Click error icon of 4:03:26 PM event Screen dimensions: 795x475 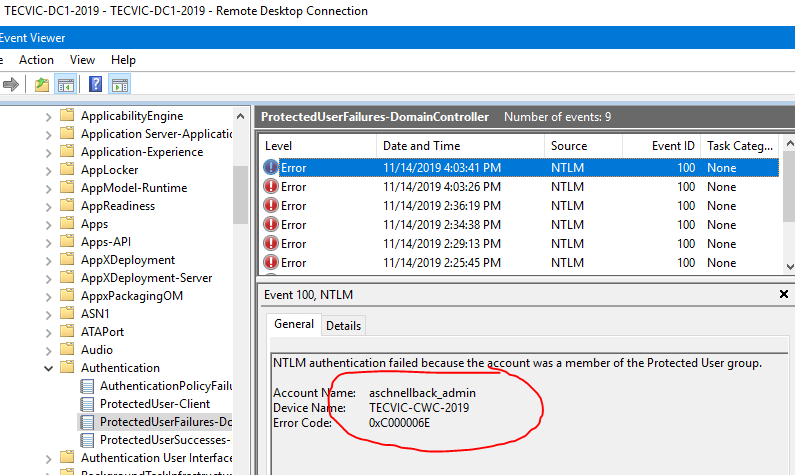(x=271, y=187)
